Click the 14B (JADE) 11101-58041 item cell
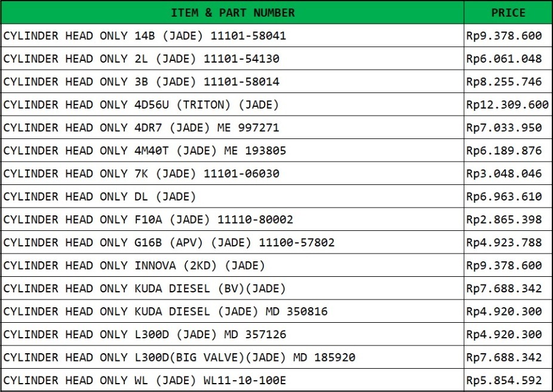This screenshot has height=392, width=553. [x=232, y=36]
